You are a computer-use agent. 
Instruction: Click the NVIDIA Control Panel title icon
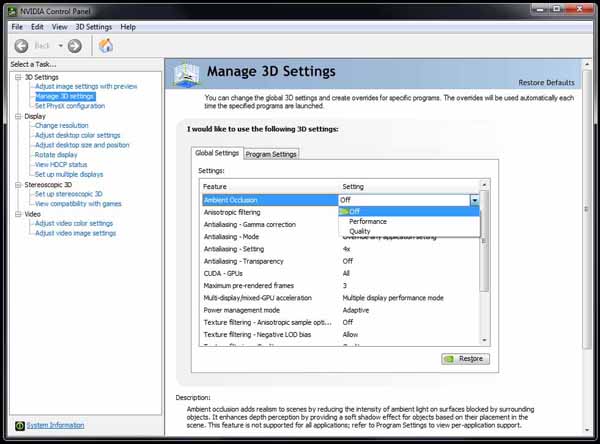[13, 11]
